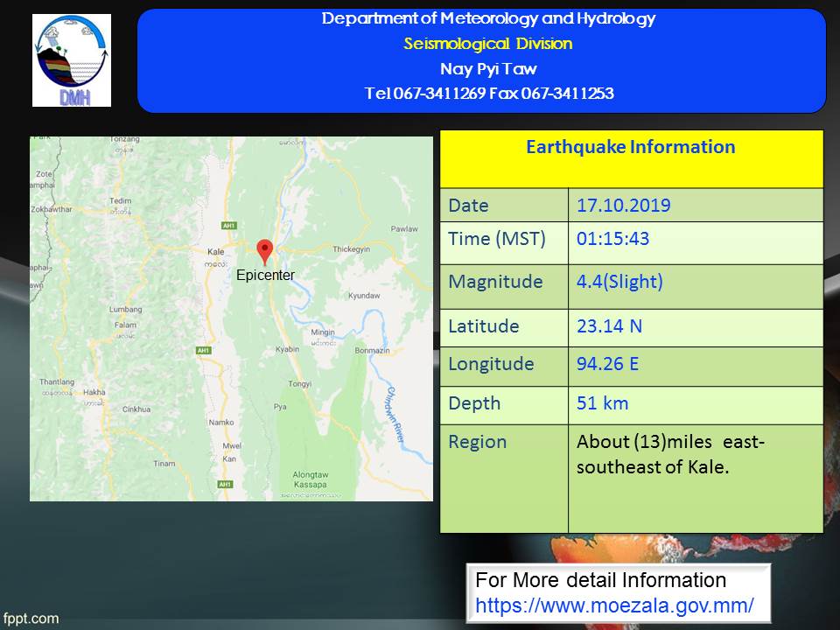
Task: Click the red epicenter map pin
Action: [x=264, y=252]
